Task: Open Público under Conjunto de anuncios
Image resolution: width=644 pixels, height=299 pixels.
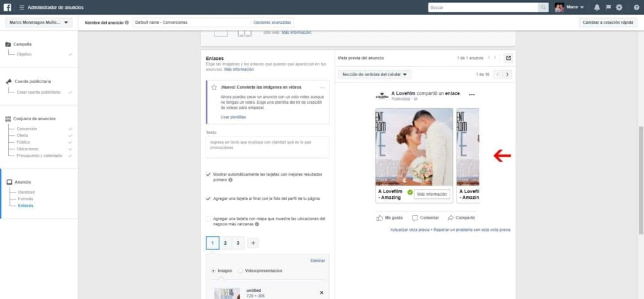Action: point(23,142)
